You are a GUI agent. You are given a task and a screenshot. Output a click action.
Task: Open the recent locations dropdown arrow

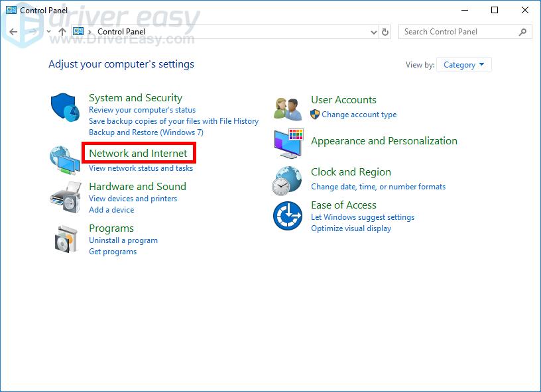[48, 32]
